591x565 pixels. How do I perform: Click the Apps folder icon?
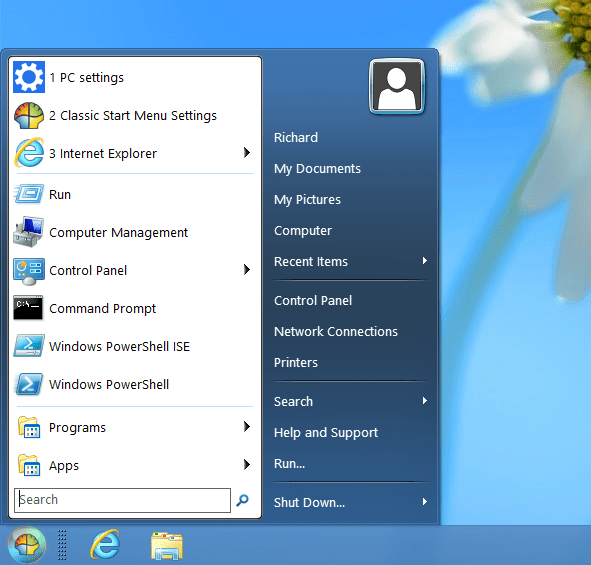29,465
